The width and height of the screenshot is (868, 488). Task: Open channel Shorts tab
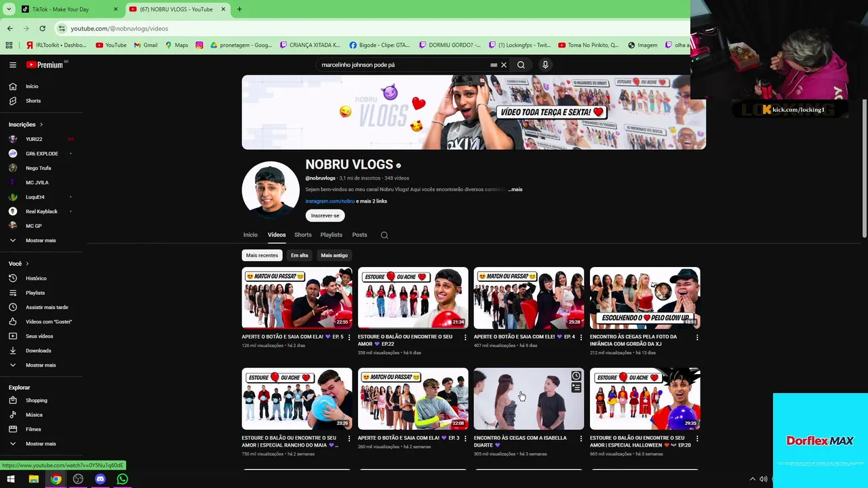click(x=303, y=235)
